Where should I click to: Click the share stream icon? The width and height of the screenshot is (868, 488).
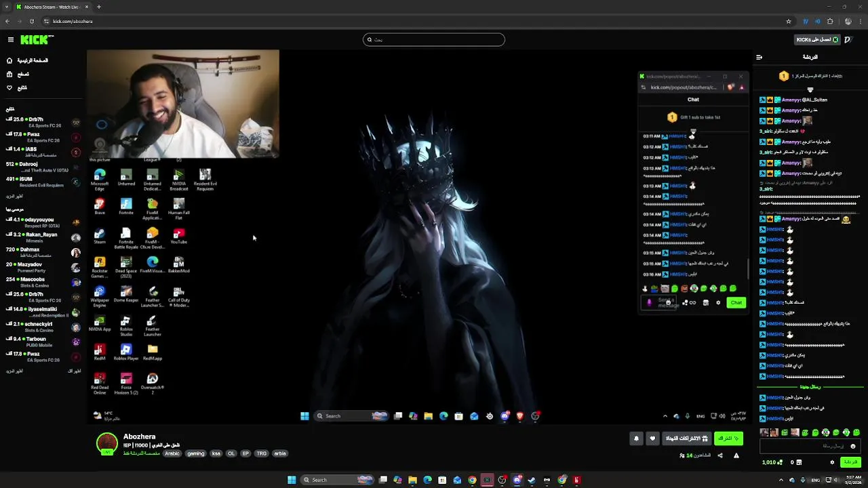(x=720, y=455)
